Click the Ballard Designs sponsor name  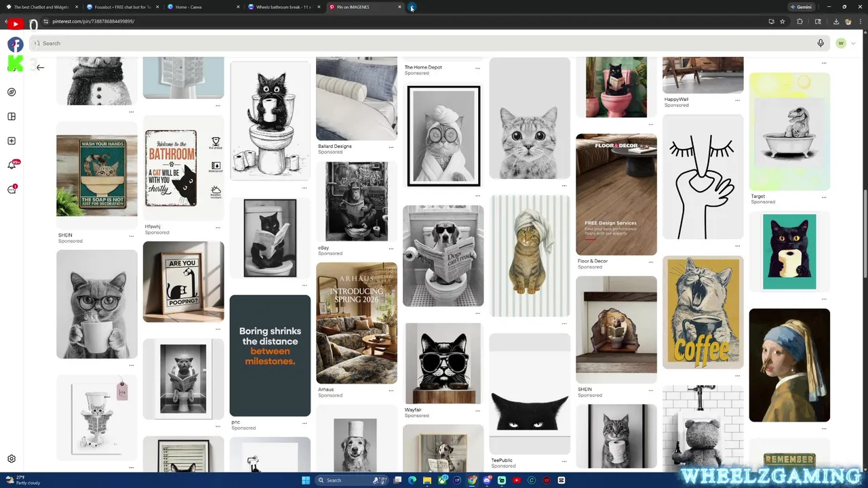(334, 146)
